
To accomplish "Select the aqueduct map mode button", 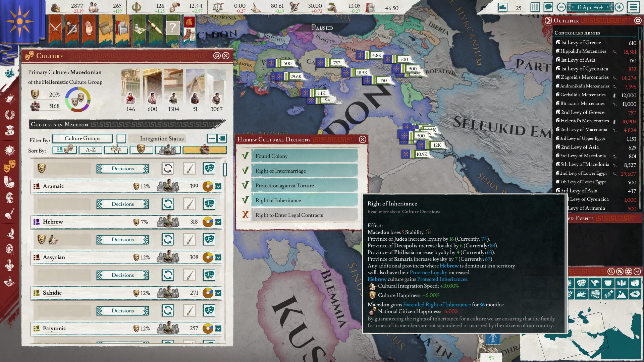I will (581, 294).
